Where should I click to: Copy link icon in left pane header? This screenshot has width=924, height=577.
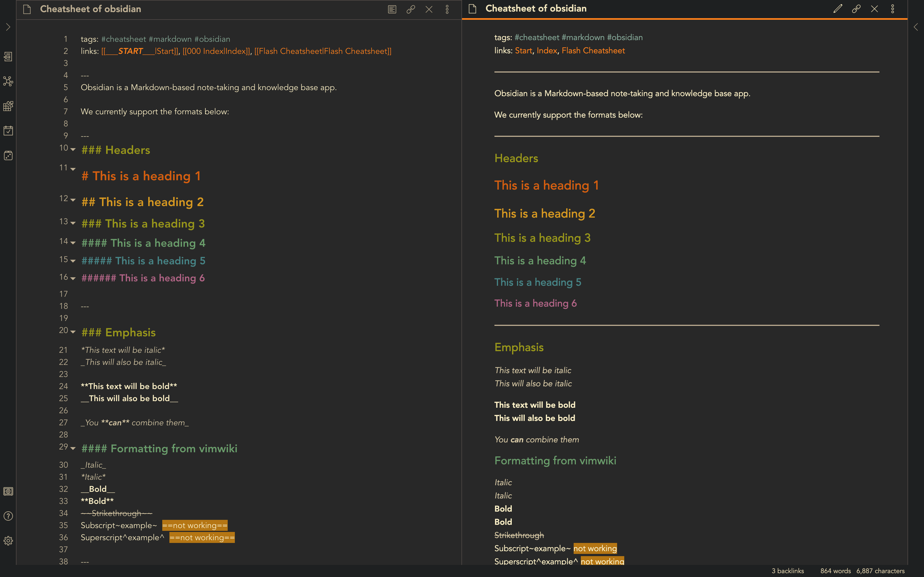coord(411,9)
